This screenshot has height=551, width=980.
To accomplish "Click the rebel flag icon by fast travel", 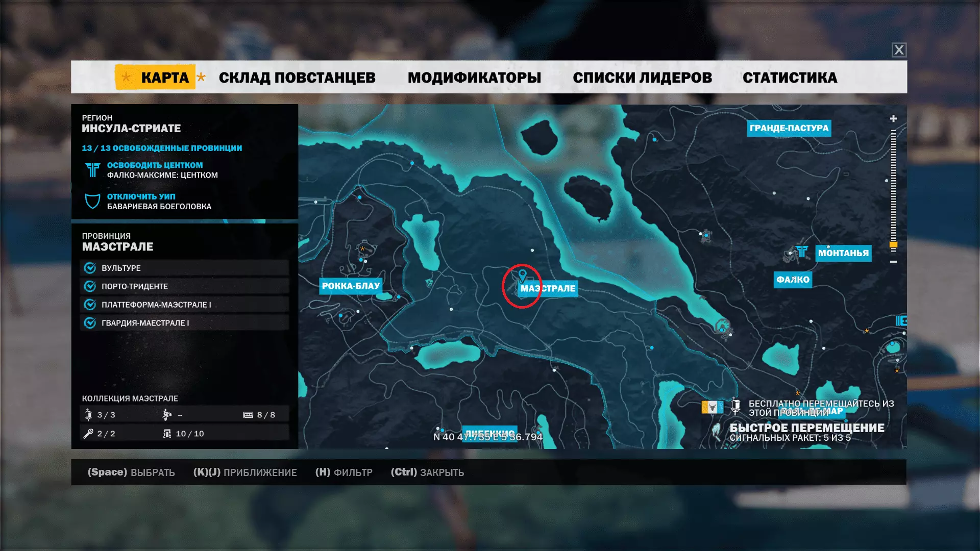I will [x=712, y=407].
